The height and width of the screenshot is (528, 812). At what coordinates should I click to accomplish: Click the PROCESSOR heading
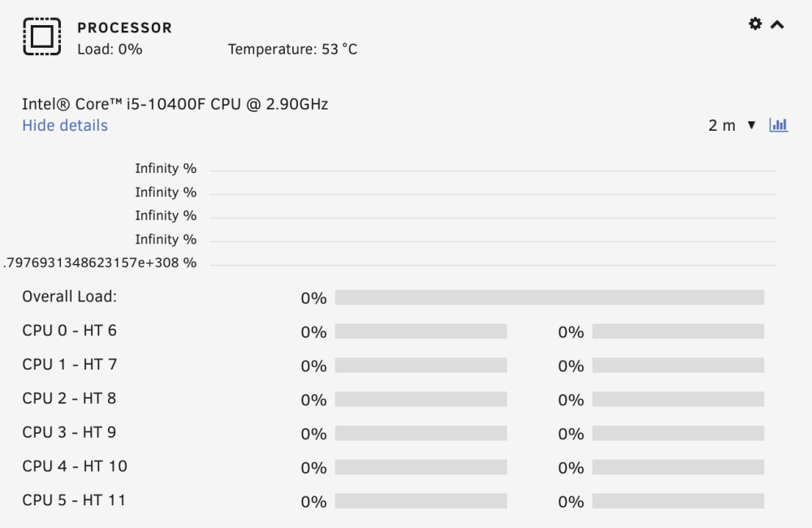point(124,28)
